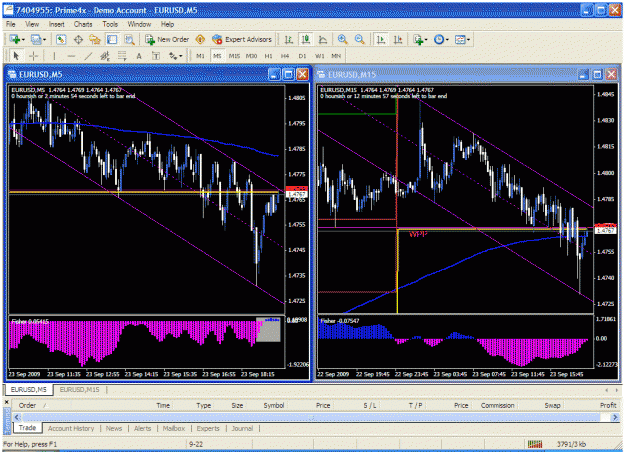Click the New Order button
This screenshot has width=625, height=452.
pos(167,39)
